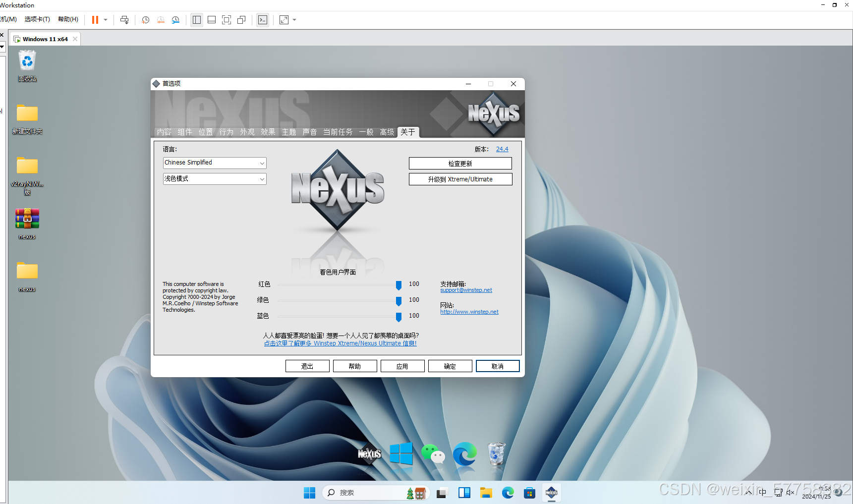853x504 pixels.
Task: Close the Windows 11 x64 tab
Action: click(x=75, y=39)
